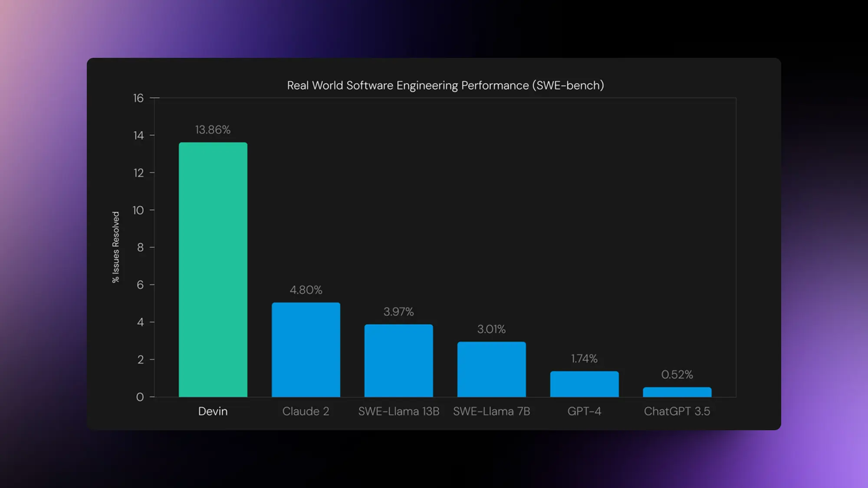The width and height of the screenshot is (868, 488).
Task: Click the GPT-4 x-axis label
Action: pos(584,411)
